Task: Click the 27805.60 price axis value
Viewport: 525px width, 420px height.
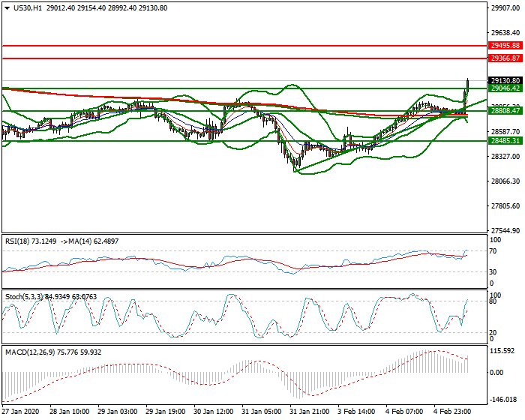Action: [x=505, y=206]
